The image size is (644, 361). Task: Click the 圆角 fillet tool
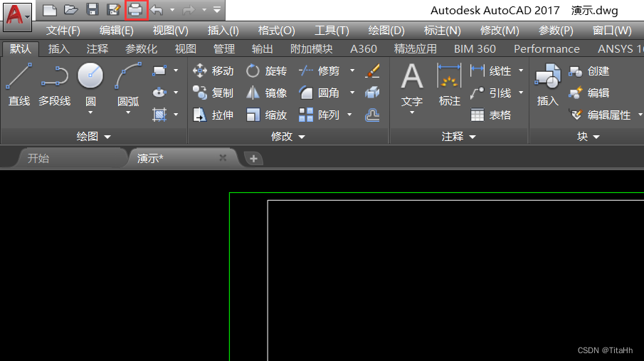pyautogui.click(x=320, y=93)
